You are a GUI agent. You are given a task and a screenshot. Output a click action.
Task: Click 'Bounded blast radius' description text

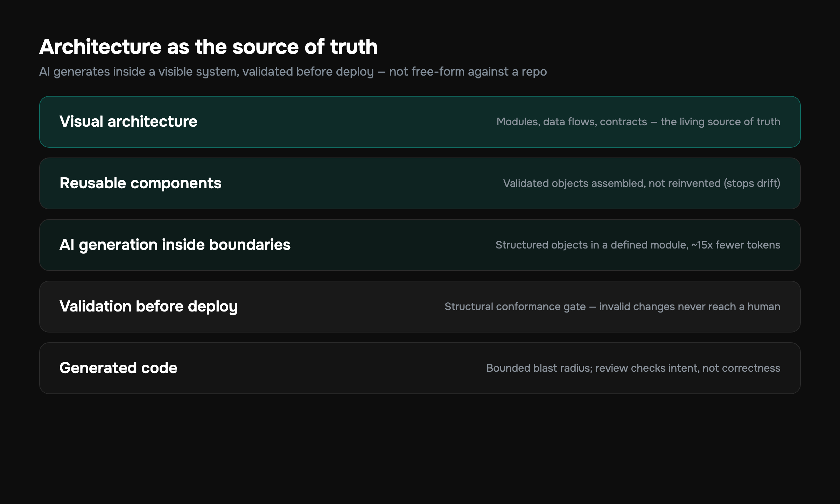click(633, 368)
